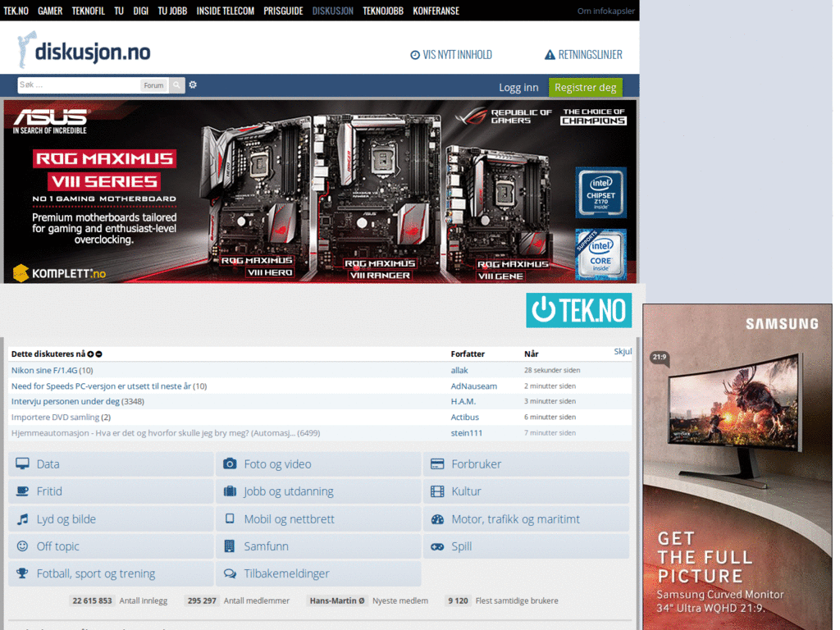The width and height of the screenshot is (840, 630).
Task: Open the Spill forum category label
Action: coord(461,546)
